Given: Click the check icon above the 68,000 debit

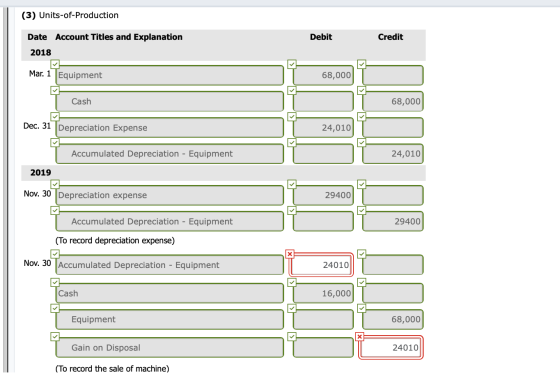Looking at the screenshot, I should coord(292,64).
